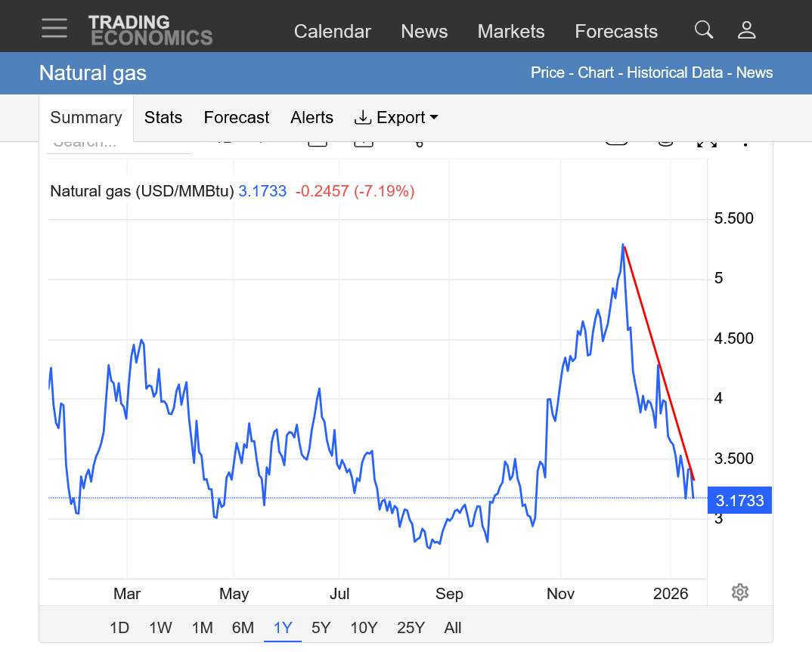Click the 3.1733 current price label
812x652 pixels.
tap(739, 501)
